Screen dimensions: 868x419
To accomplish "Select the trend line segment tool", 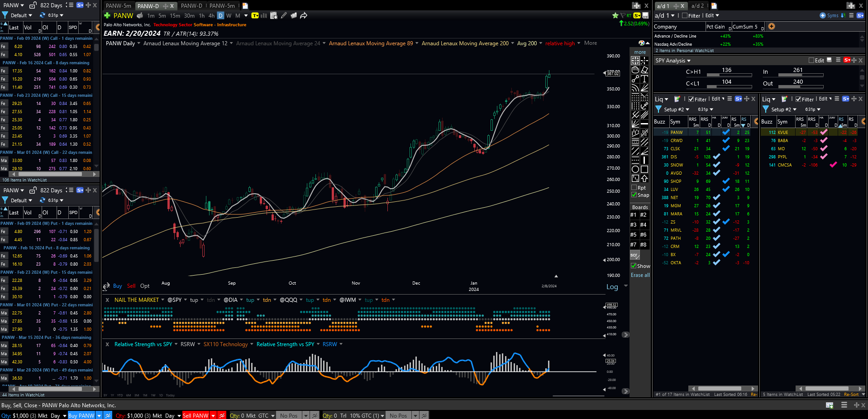I will tap(635, 79).
